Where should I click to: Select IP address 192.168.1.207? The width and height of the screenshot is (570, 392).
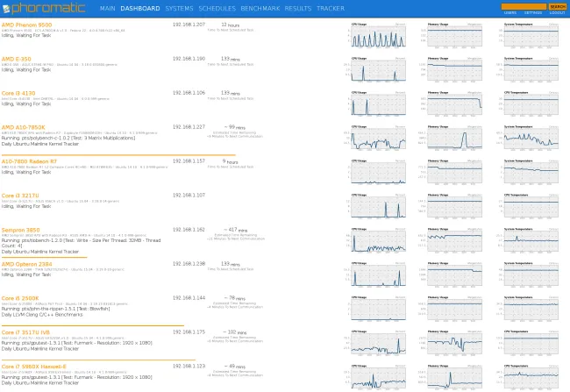point(189,25)
